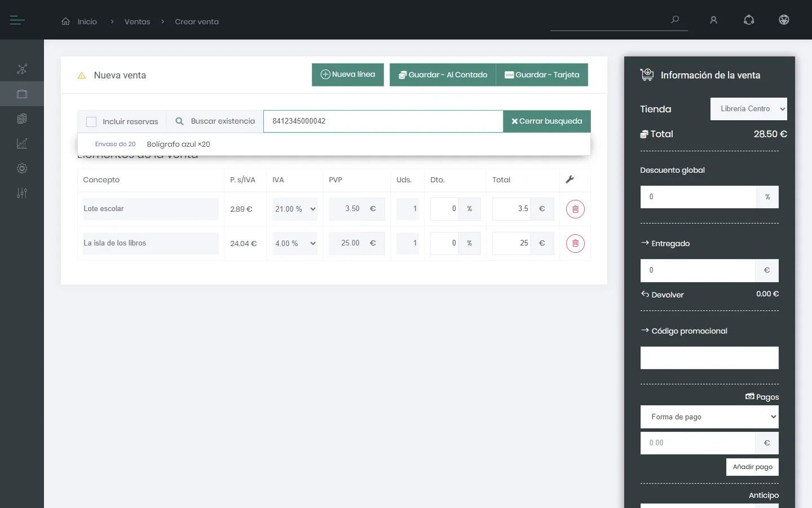Click the Añadir pago button
Image resolution: width=812 pixels, height=508 pixels.
click(x=752, y=467)
